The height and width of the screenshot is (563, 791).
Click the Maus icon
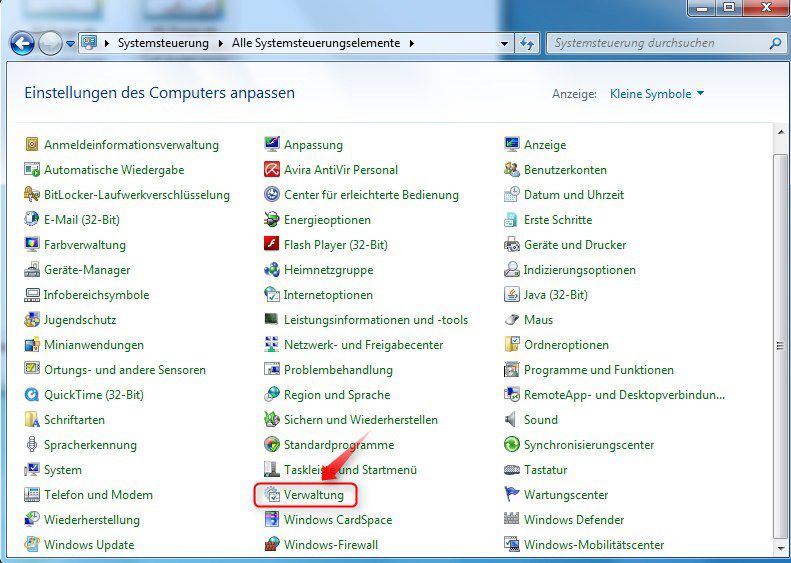(x=512, y=320)
